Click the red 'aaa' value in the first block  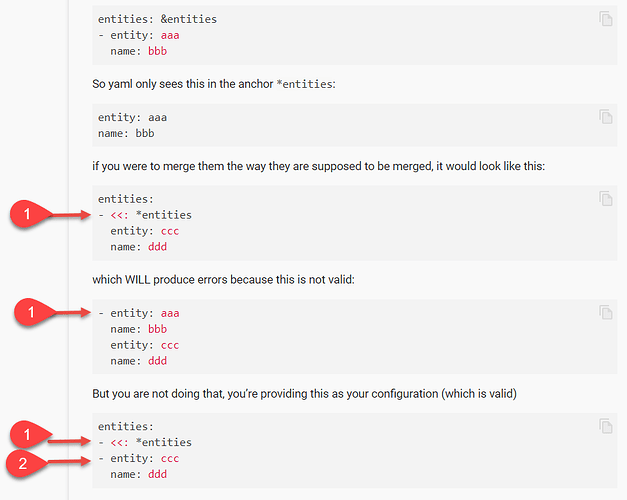(x=170, y=35)
